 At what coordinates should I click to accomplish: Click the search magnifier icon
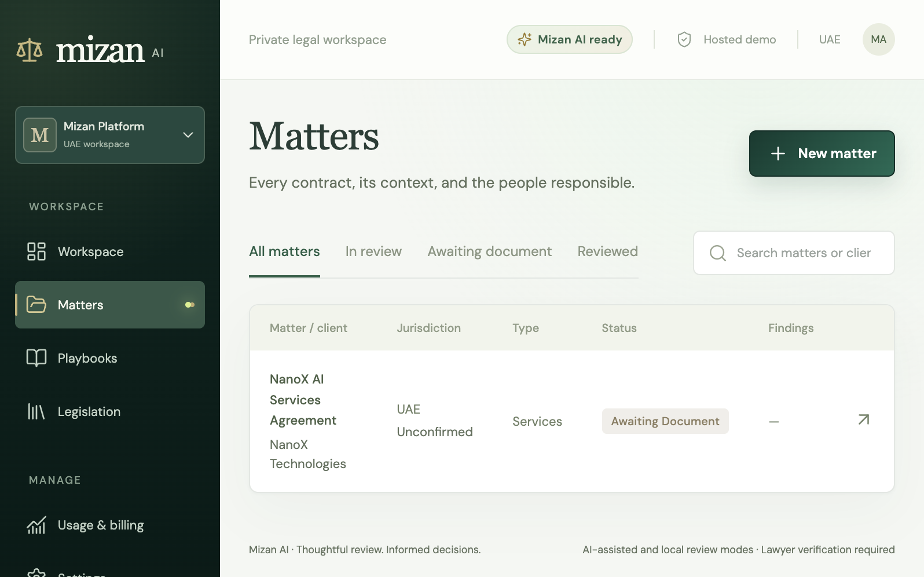[x=718, y=253]
